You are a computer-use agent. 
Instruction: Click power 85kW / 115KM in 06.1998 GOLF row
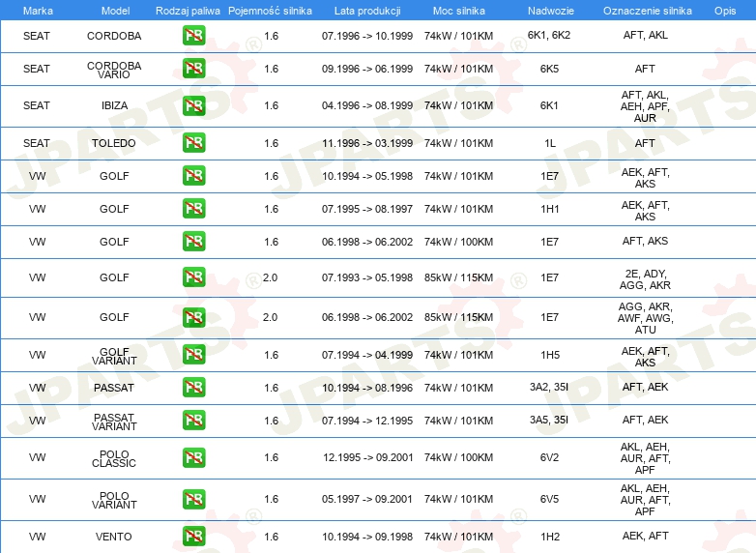pyautogui.click(x=458, y=317)
